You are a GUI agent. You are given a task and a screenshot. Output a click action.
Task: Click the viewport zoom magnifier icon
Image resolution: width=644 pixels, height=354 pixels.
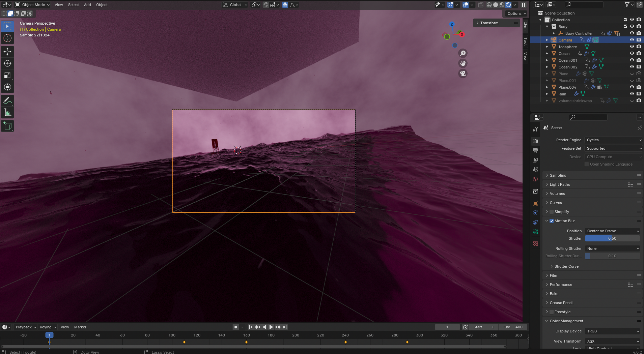463,53
